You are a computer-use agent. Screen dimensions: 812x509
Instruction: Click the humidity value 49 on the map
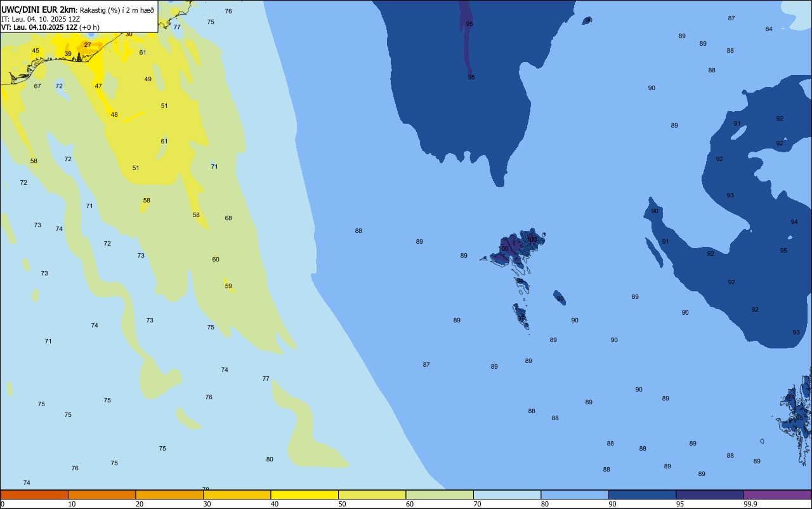148,79
